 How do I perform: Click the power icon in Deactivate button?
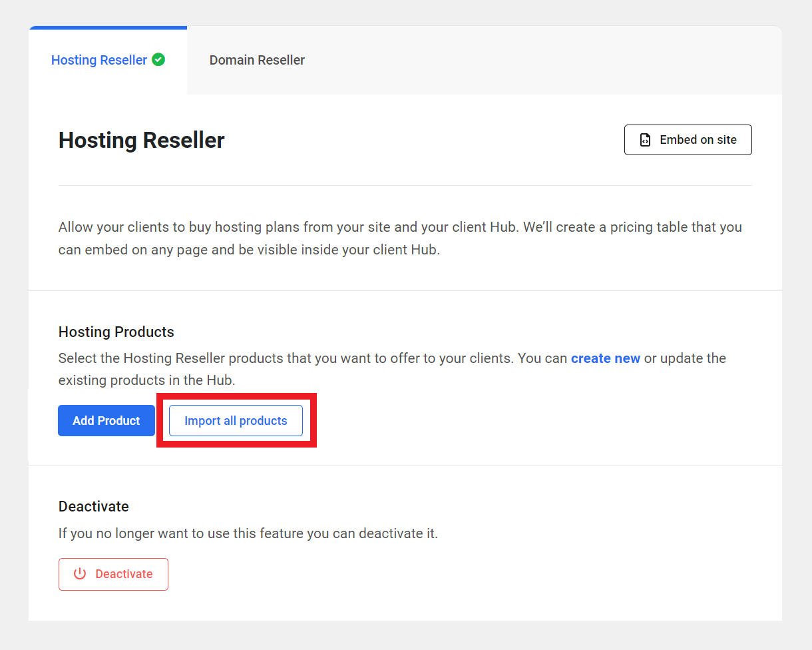[x=80, y=573]
